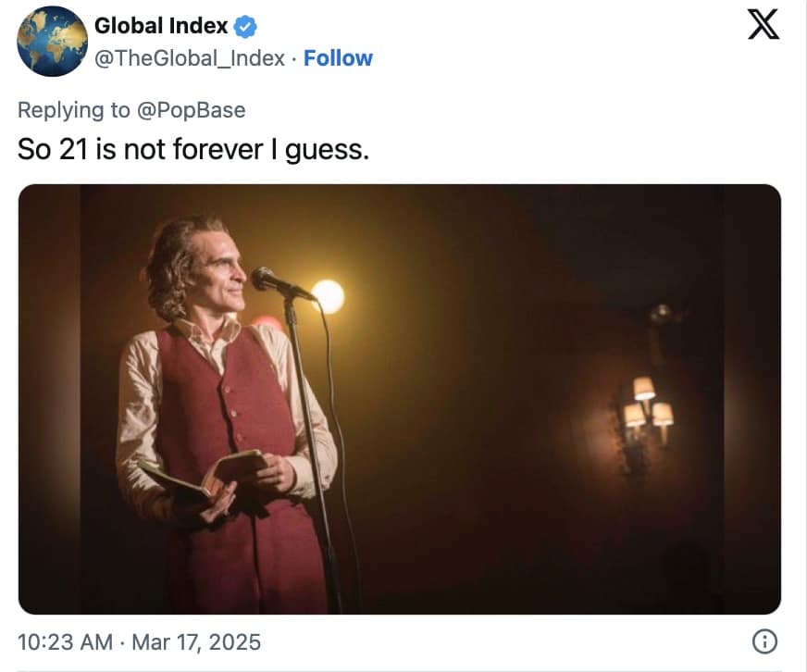The width and height of the screenshot is (807, 672).
Task: Click the glowing spotlight bulb in the photo
Action: tap(328, 296)
